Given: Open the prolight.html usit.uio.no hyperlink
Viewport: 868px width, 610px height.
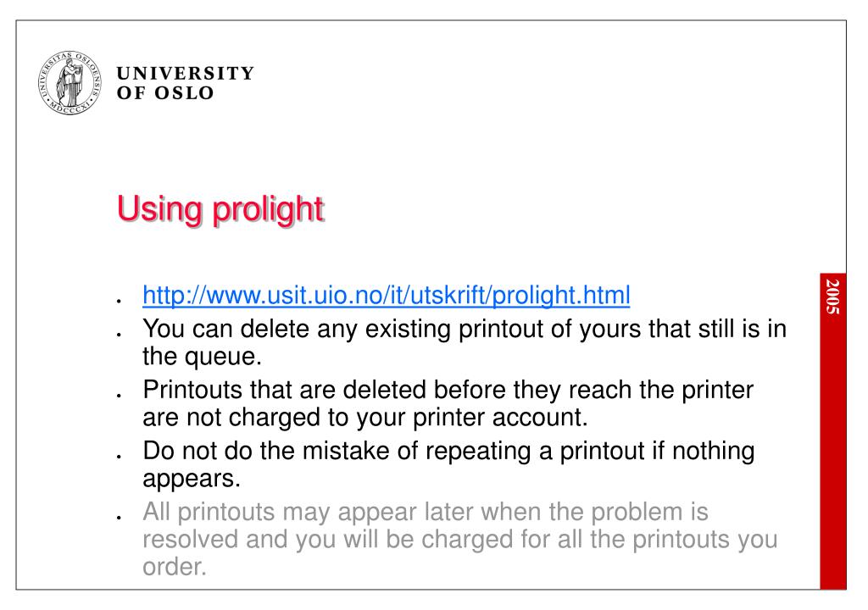Looking at the screenshot, I should (386, 296).
